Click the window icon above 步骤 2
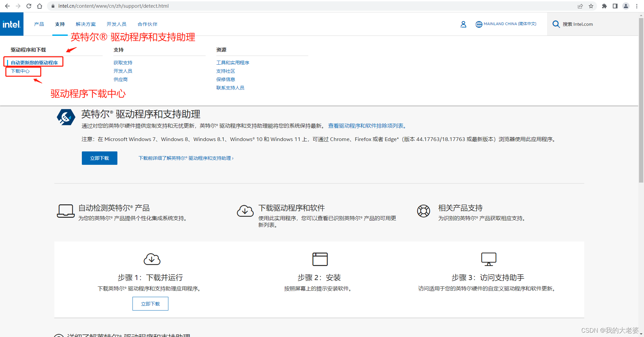The width and height of the screenshot is (644, 337). click(320, 259)
